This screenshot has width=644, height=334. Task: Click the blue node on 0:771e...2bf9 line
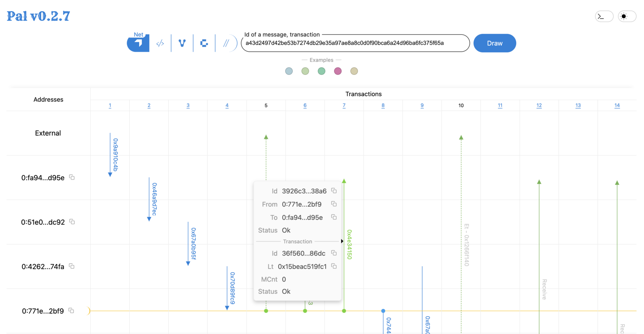pyautogui.click(x=383, y=311)
